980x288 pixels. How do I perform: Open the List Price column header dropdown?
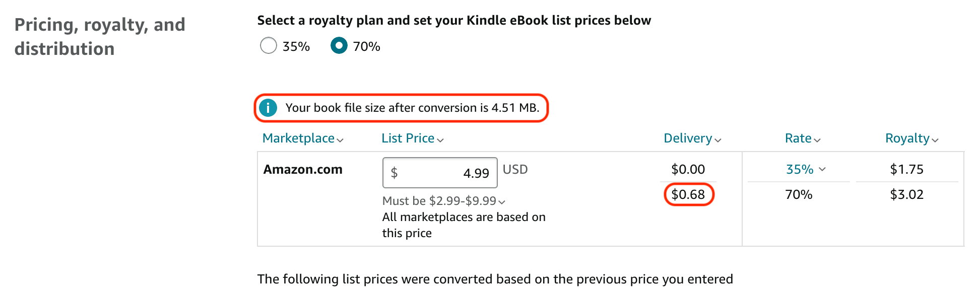[x=412, y=138]
